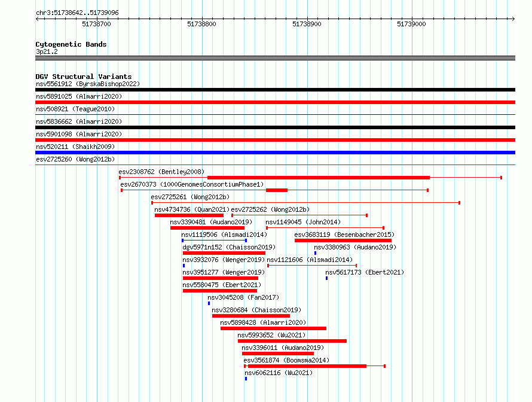Open variant nsv5901098 (Almarri2020)
Screen dimensions: 532x402
point(79,134)
